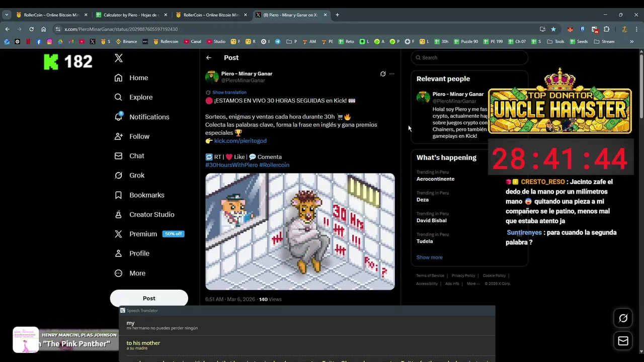Open the post's three-dot more menu
This screenshot has height=362, width=644.
(392, 74)
